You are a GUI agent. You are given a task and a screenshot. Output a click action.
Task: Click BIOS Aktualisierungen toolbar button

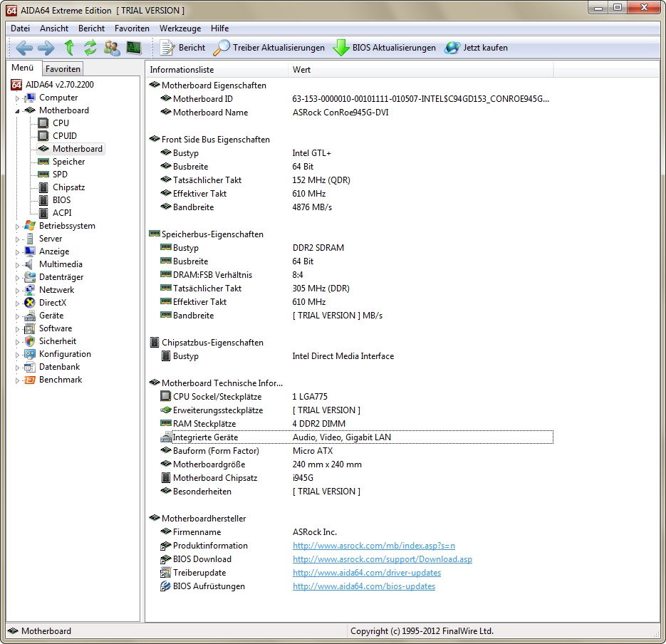click(x=385, y=48)
